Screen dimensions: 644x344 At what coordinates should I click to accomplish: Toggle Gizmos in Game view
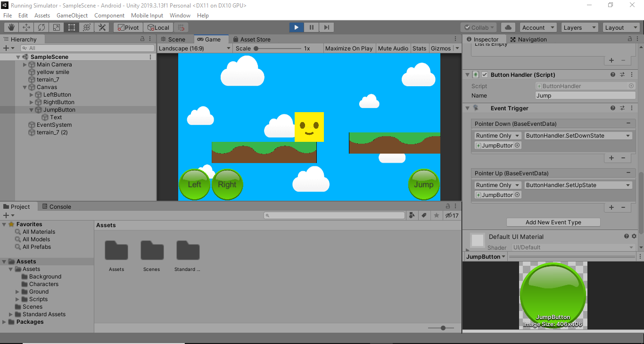coord(441,48)
